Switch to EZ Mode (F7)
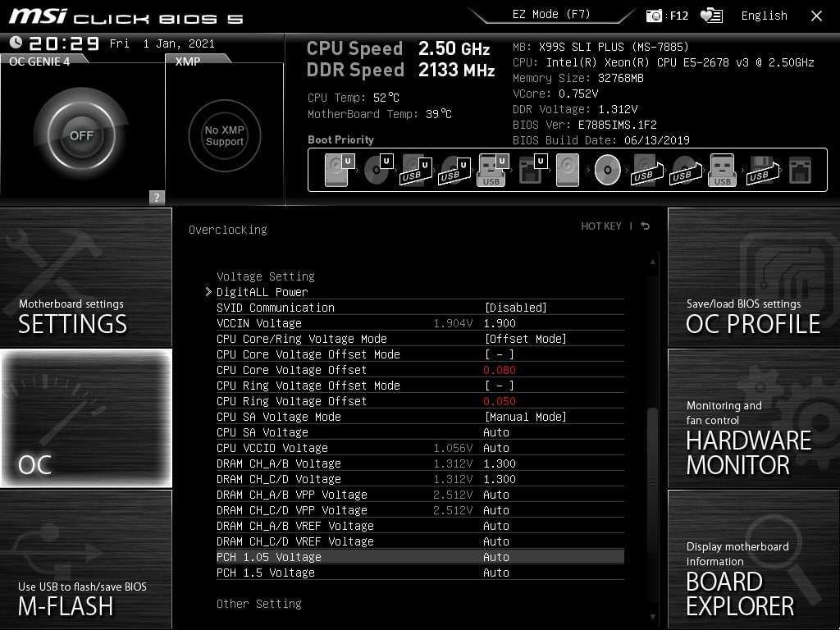 (x=550, y=14)
